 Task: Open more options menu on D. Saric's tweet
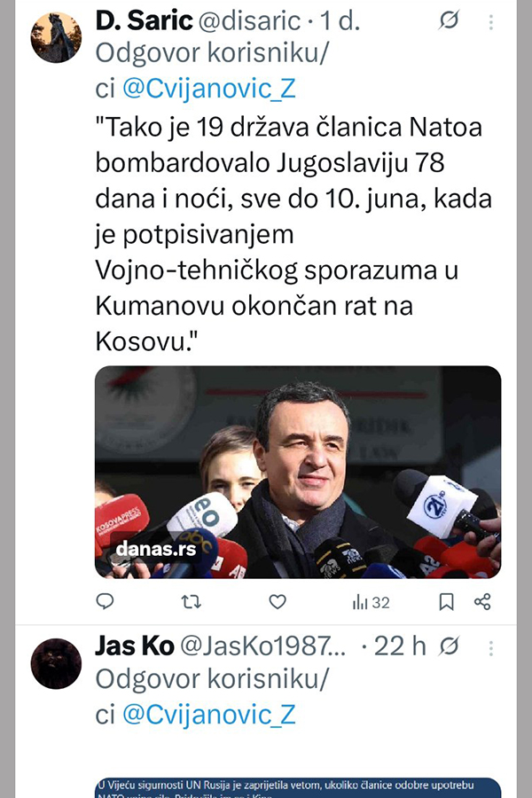coord(490,21)
